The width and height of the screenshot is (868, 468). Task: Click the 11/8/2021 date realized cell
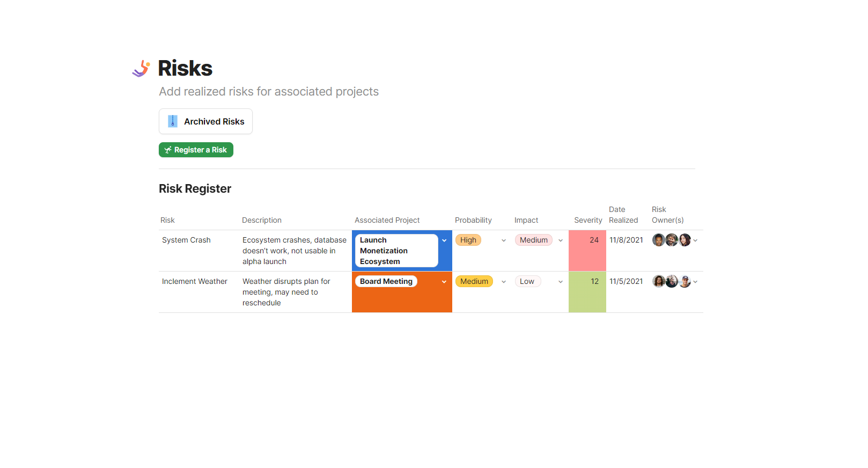(626, 240)
